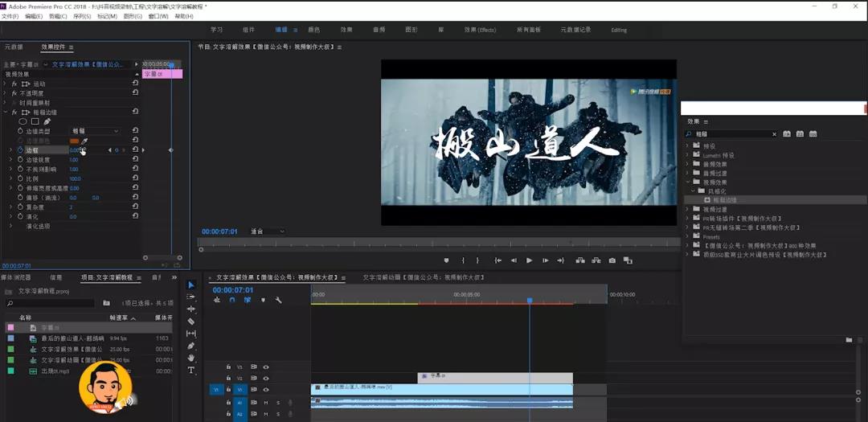Screen dimensions: 868x422
Task: Expand the 视频过渡 folder
Action: [x=688, y=209]
